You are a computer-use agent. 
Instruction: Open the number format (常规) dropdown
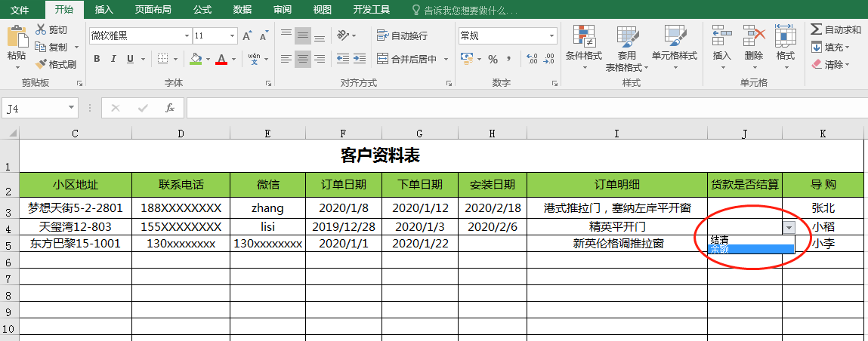[x=552, y=36]
